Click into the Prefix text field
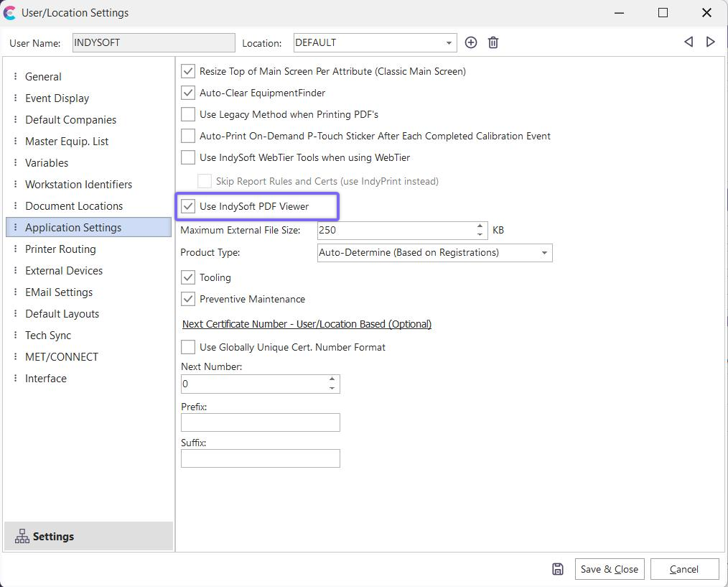 [260, 422]
